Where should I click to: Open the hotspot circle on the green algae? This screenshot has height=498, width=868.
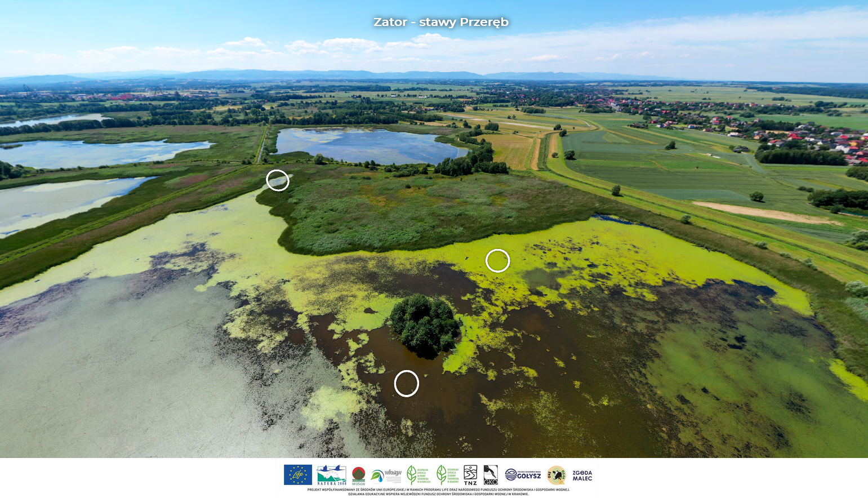click(497, 260)
